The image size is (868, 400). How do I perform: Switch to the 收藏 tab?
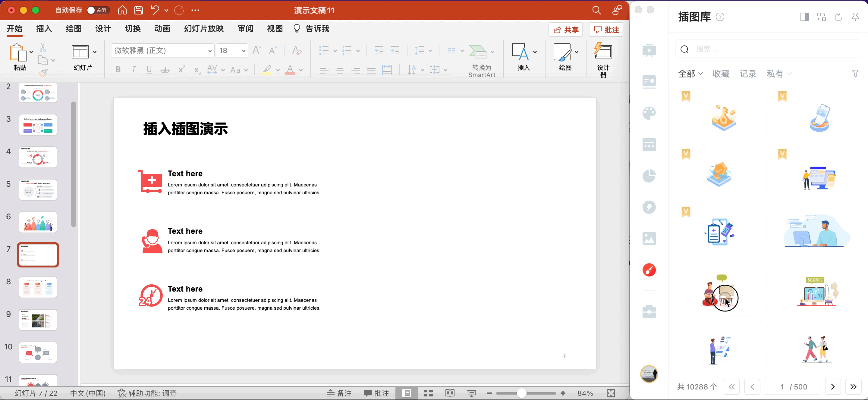tap(721, 74)
